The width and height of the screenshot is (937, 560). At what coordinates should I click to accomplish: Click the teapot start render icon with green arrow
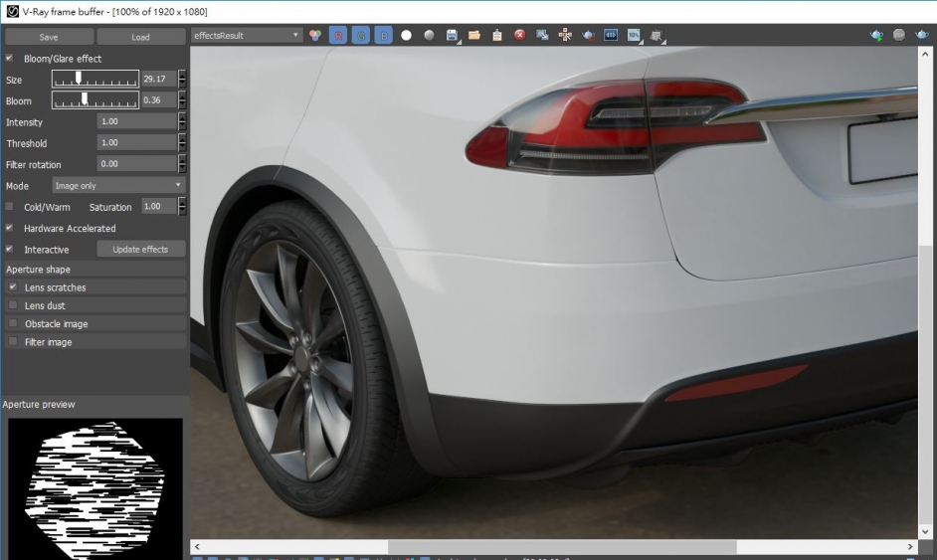coord(876,35)
